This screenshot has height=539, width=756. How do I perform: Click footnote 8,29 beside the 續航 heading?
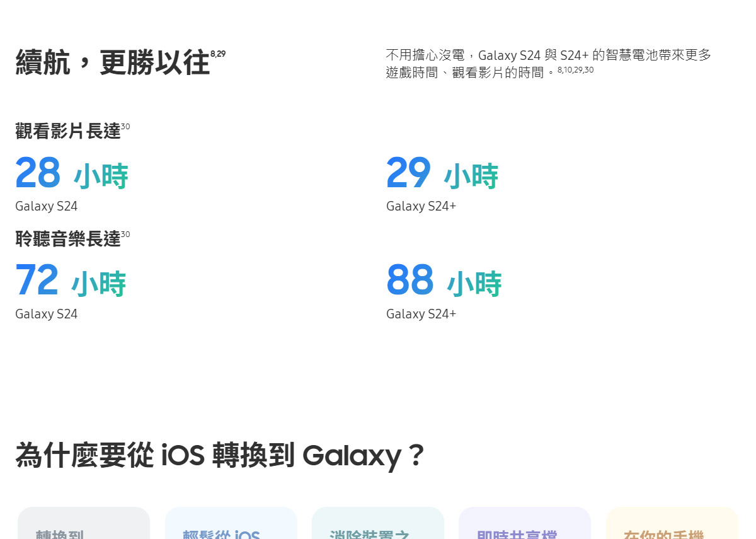tap(218, 54)
